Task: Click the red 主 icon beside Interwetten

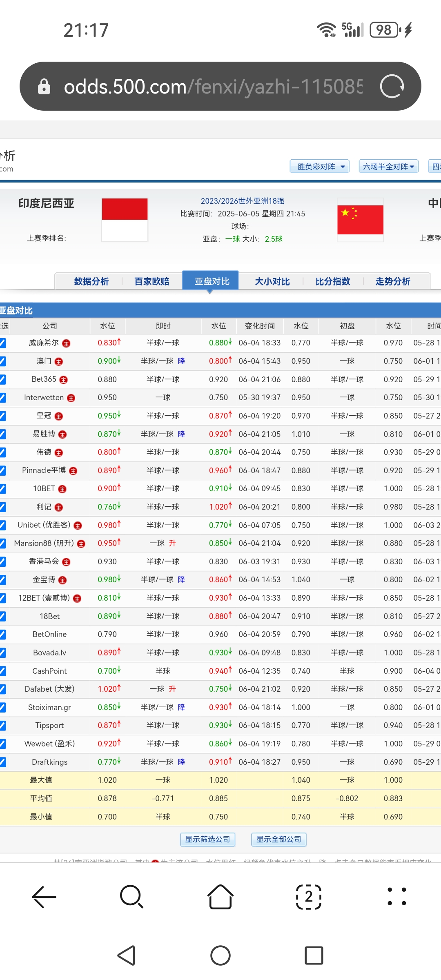Action: tap(71, 398)
